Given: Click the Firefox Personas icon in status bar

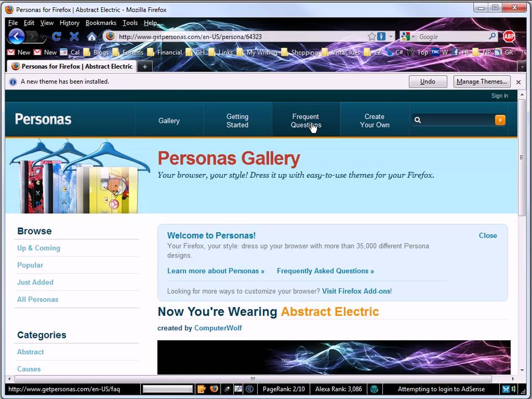Looking at the screenshot, I should click(x=214, y=389).
